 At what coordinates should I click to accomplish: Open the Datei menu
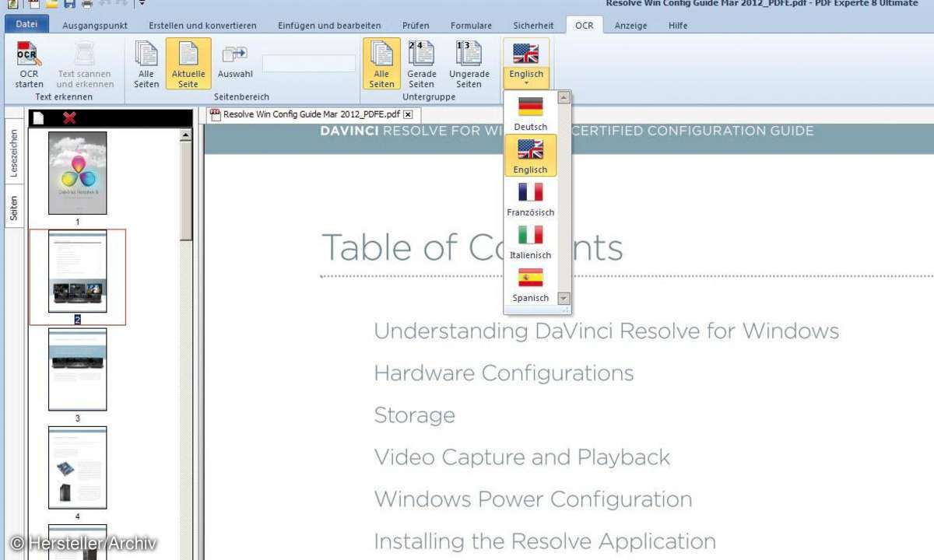pos(26,24)
